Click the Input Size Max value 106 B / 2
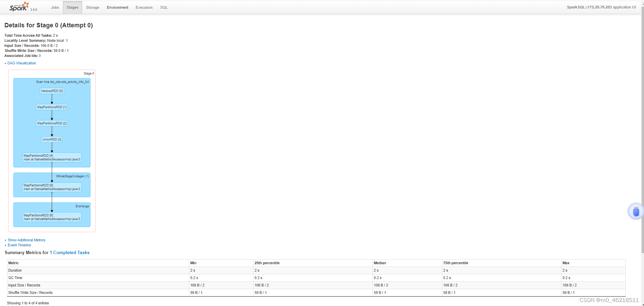The image size is (644, 306). coord(569,285)
